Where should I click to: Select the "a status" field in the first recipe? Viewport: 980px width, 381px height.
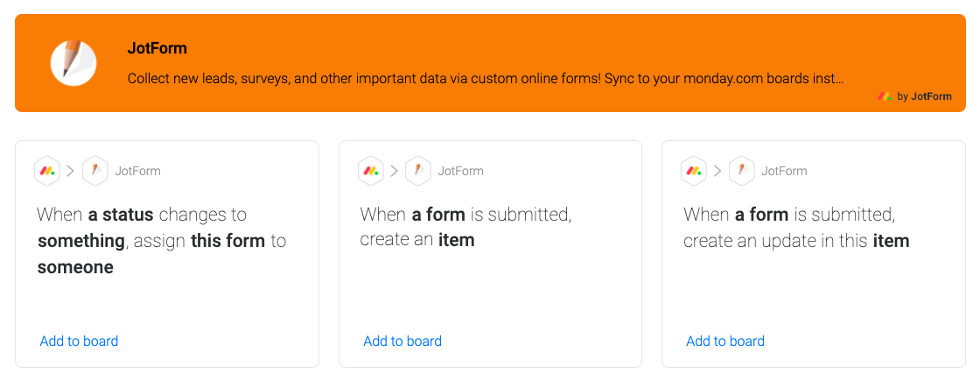(x=121, y=215)
